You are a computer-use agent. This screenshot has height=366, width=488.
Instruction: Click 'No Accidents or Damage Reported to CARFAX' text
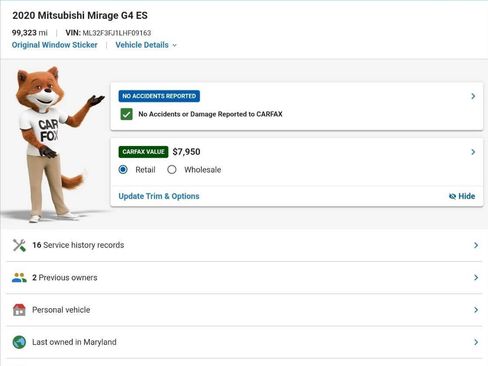[210, 114]
